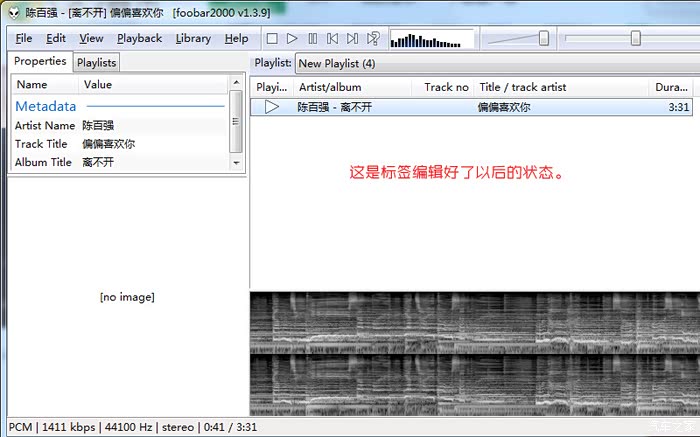Open the File menu
Viewport: 700px width, 437px height.
[24, 39]
